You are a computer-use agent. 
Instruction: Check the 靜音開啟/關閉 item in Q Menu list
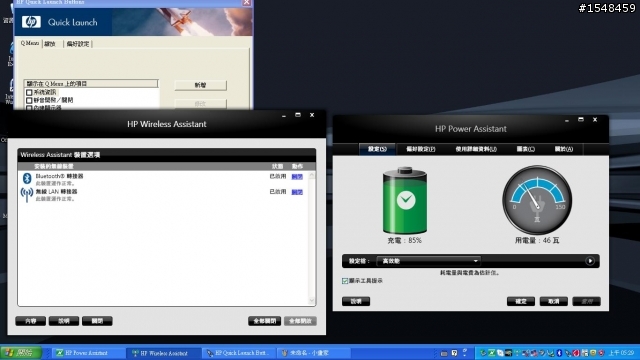29,100
